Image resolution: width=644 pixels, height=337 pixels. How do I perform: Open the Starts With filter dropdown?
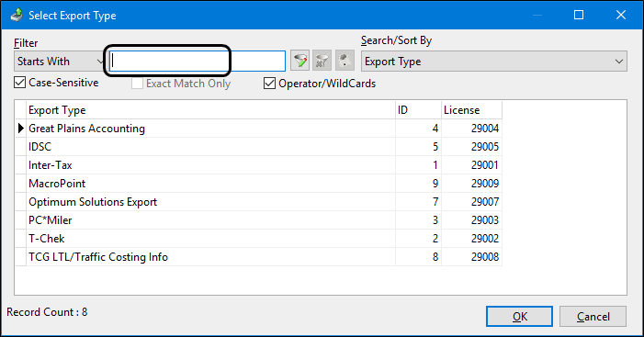(60, 62)
